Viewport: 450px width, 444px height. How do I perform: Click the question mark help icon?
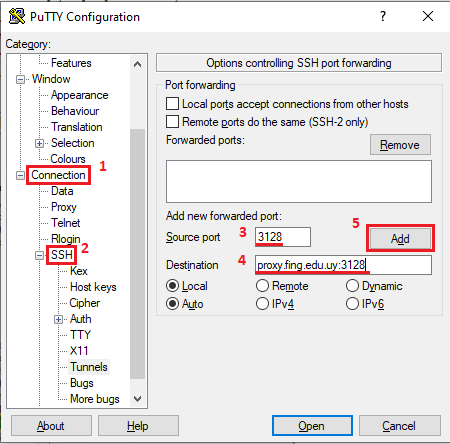pyautogui.click(x=383, y=16)
